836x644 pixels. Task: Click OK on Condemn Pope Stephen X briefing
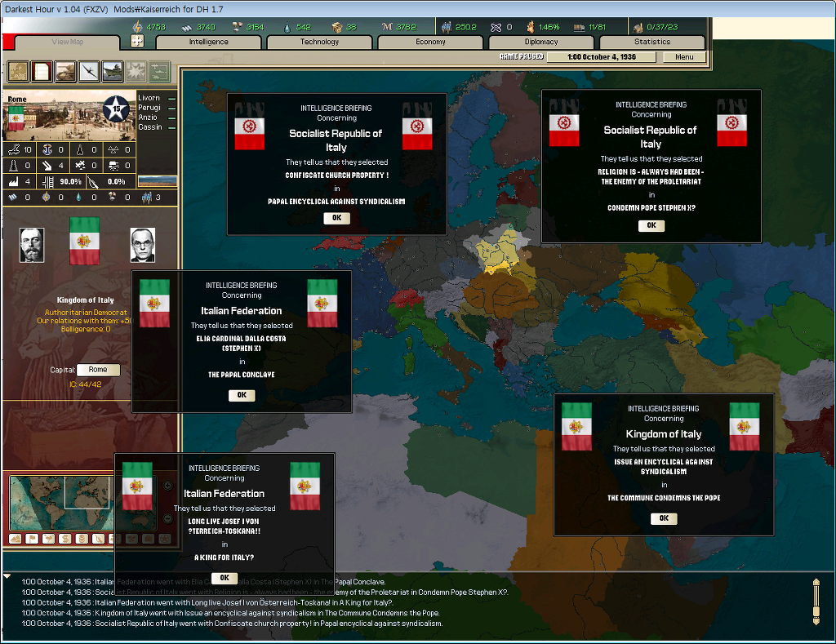(651, 225)
